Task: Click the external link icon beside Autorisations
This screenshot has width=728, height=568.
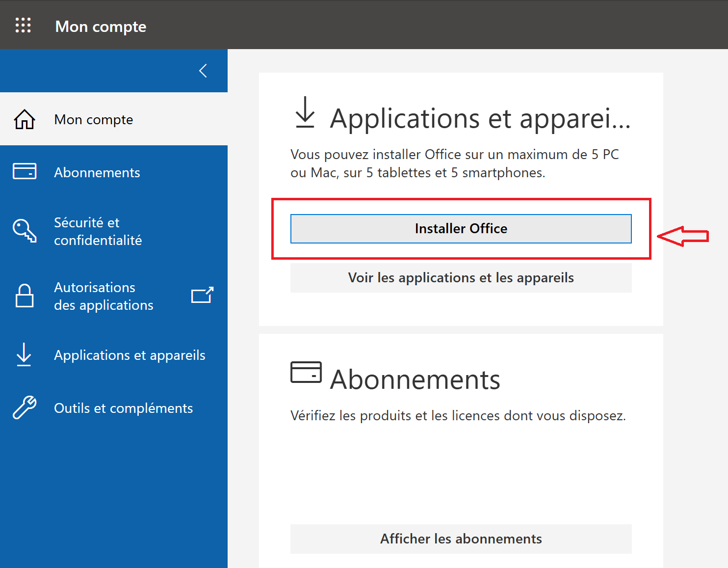Action: [x=202, y=295]
